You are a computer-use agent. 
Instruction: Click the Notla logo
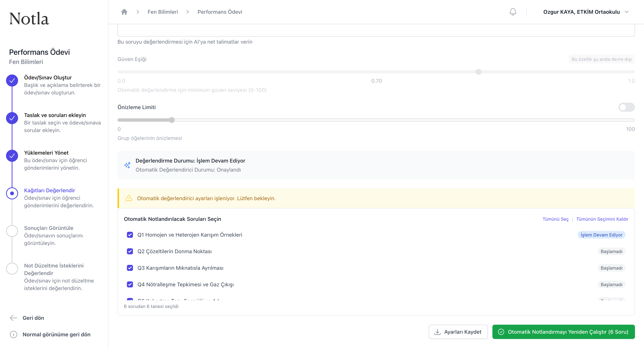(29, 19)
